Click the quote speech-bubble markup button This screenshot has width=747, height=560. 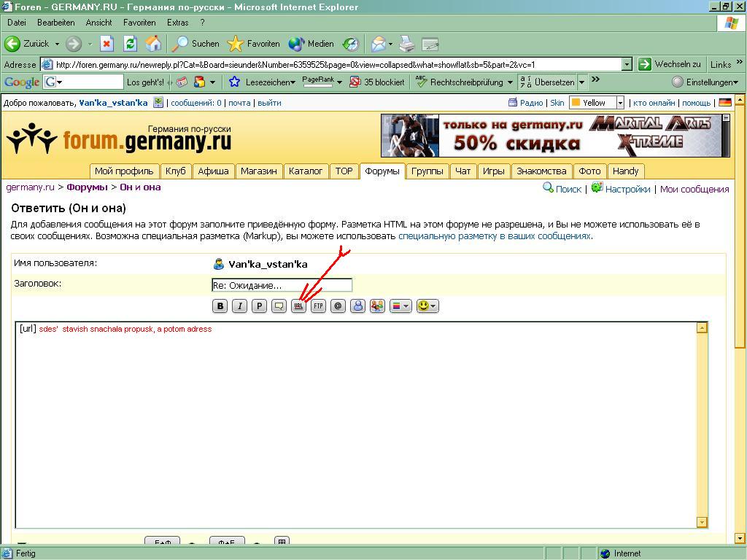[x=279, y=306]
